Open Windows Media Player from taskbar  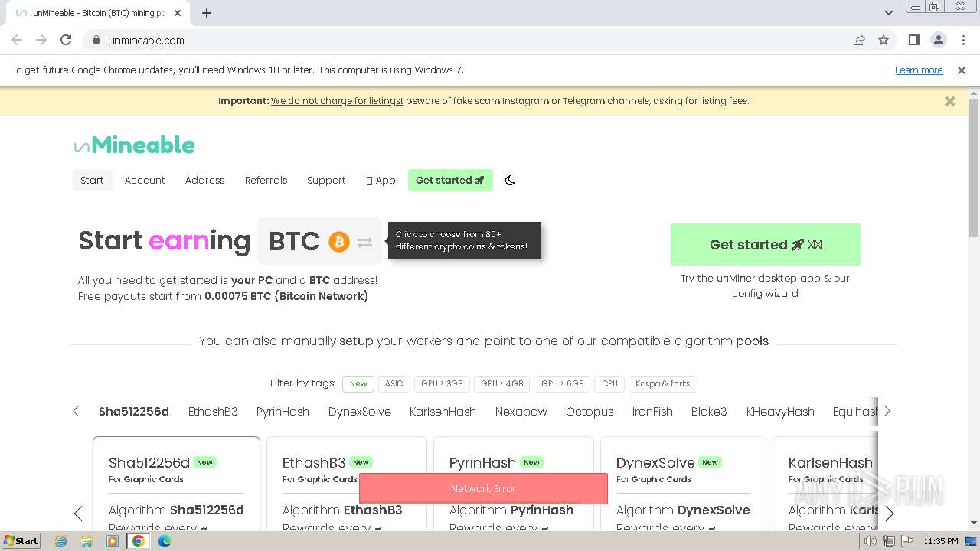pyautogui.click(x=113, y=541)
